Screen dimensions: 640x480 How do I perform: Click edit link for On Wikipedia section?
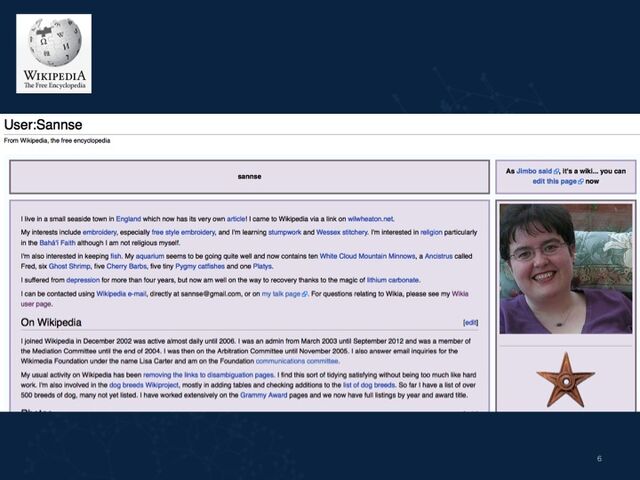click(x=471, y=322)
